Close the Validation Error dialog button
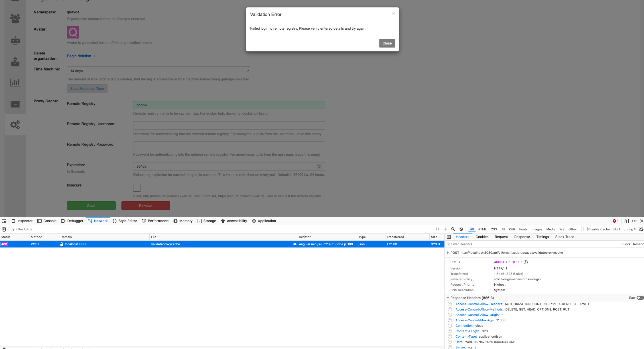 click(387, 43)
